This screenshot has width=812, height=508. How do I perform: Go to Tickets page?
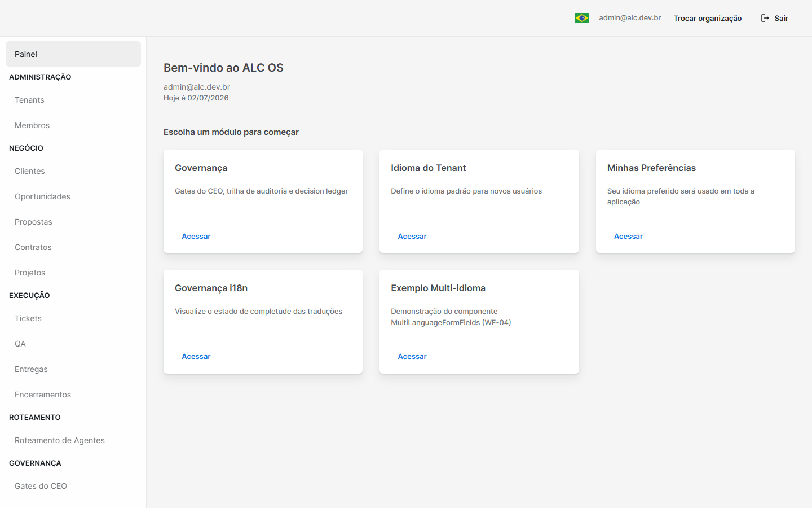point(73,318)
